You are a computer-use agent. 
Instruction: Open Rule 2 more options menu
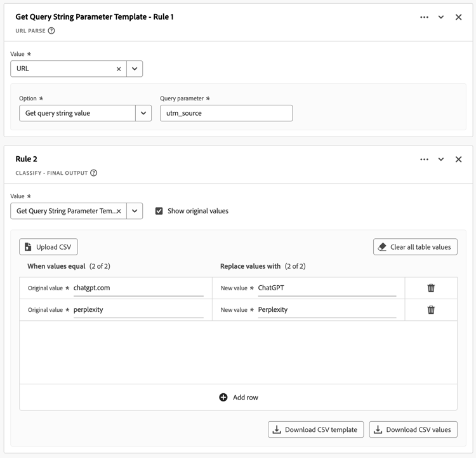pos(424,159)
